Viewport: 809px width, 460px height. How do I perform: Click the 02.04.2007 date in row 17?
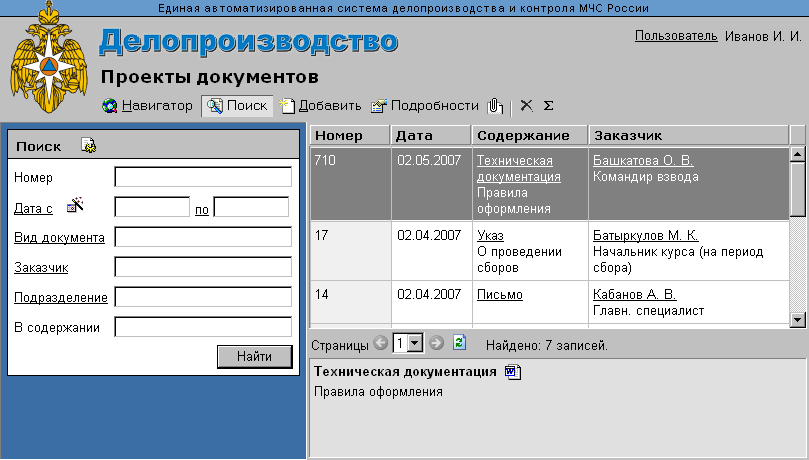[429, 236]
